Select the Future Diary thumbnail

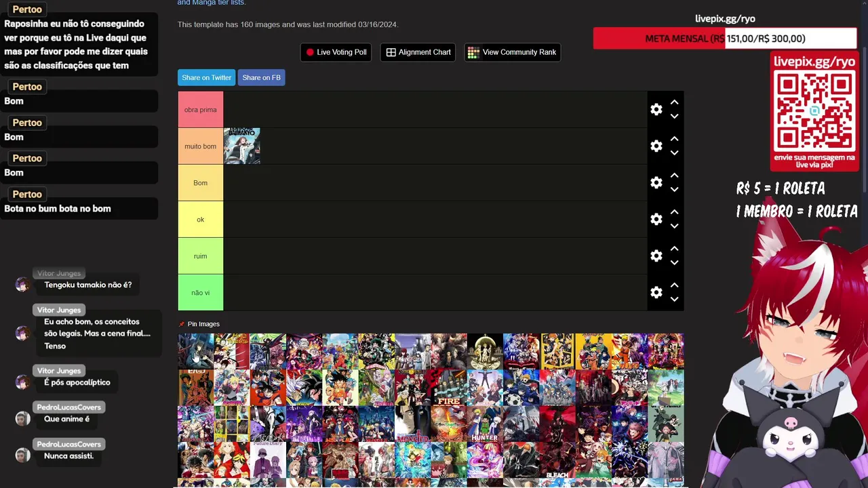click(x=268, y=460)
